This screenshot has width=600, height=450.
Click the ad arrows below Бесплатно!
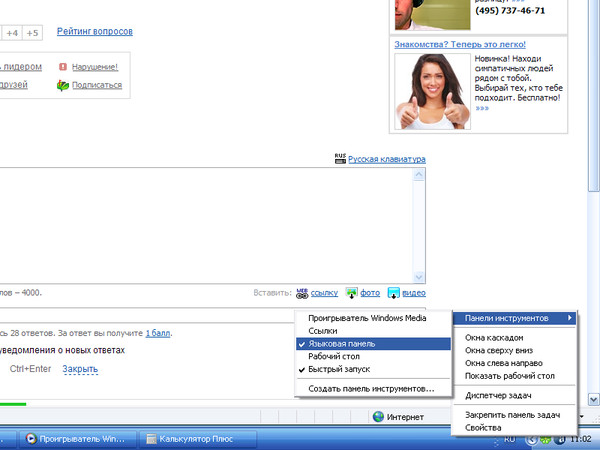(482, 108)
